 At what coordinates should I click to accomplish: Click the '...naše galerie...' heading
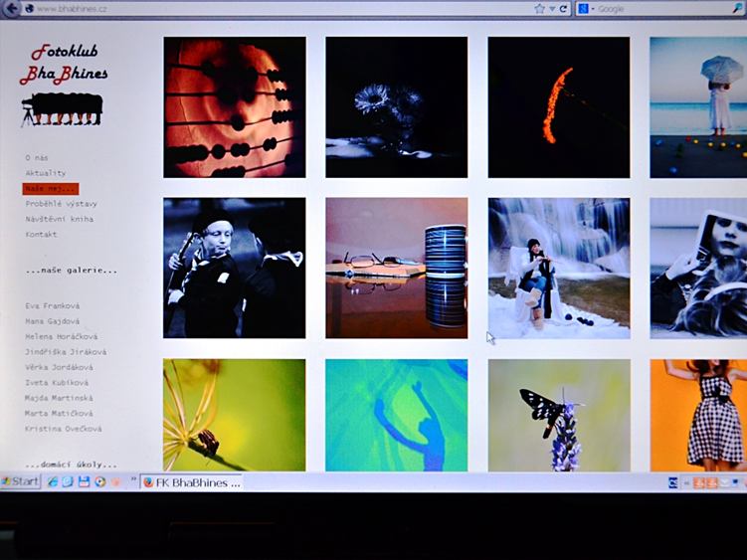tap(72, 271)
